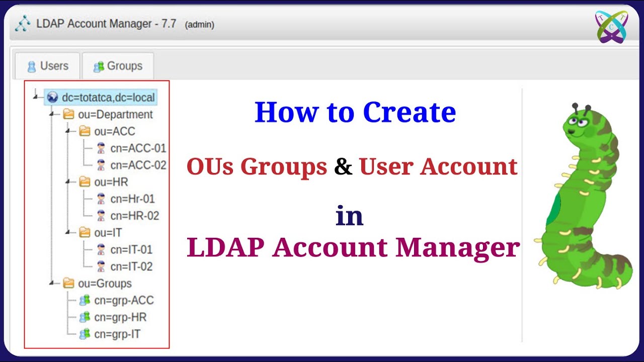644x362 pixels.
Task: Click the group icon of cn=grp-HR
Action: click(85, 317)
